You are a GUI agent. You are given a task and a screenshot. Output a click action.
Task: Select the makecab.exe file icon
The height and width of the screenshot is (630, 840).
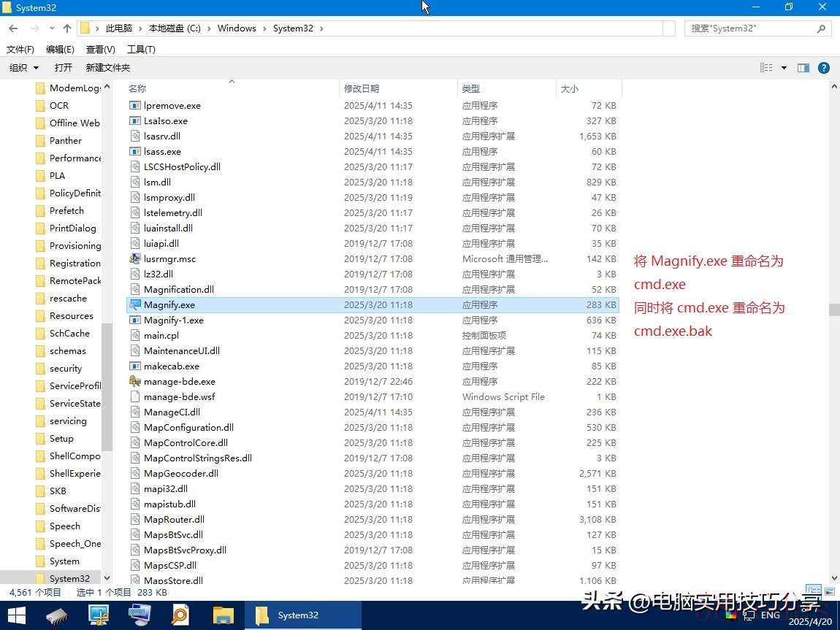(x=135, y=366)
